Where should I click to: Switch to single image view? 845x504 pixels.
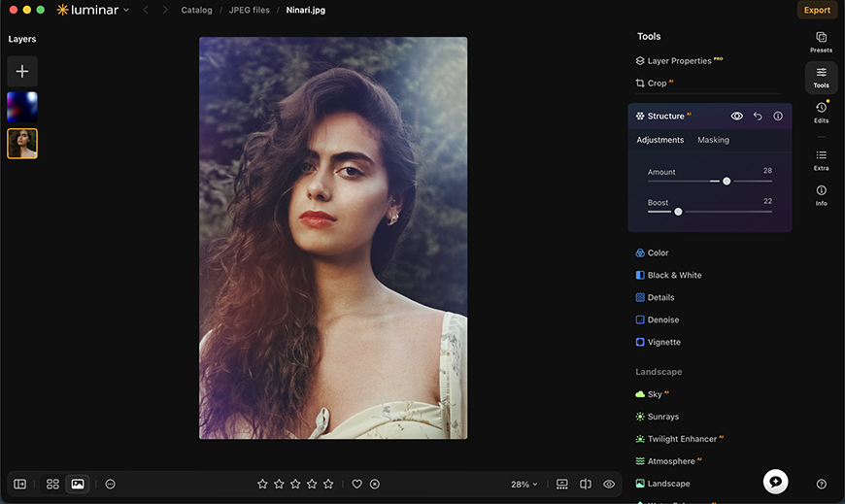tap(78, 484)
